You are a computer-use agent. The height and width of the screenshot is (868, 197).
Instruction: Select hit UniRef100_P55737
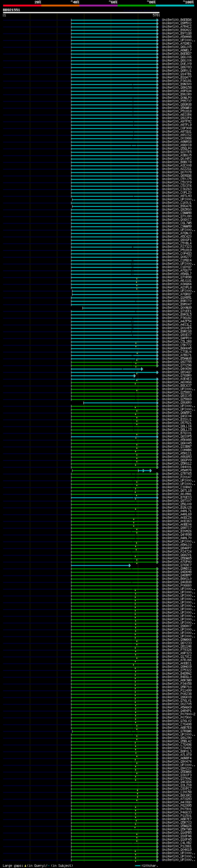coord(176,101)
